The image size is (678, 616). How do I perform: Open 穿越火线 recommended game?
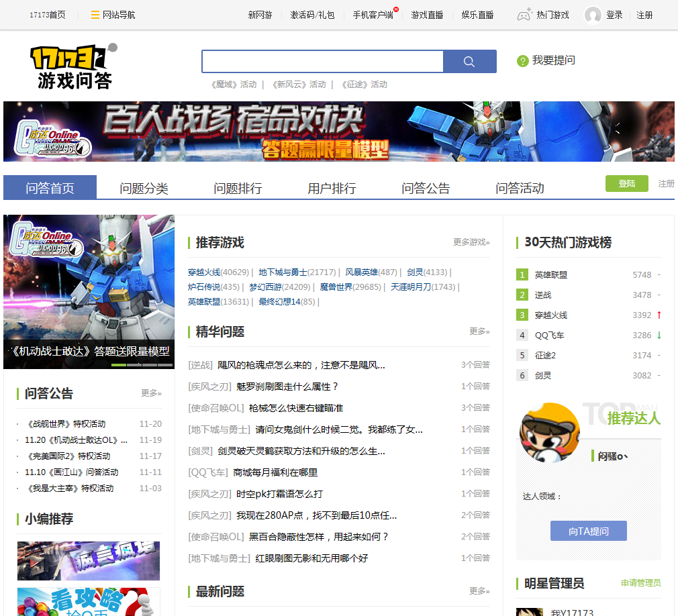(203, 272)
